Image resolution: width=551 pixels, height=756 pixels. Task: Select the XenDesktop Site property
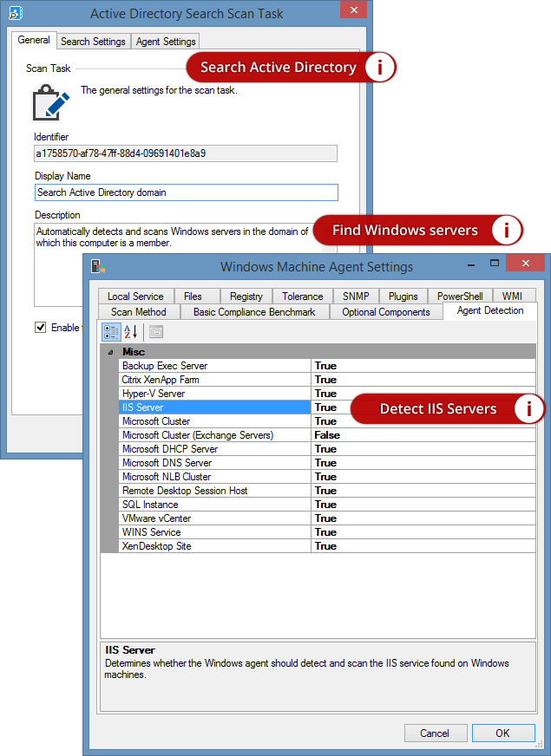point(214,546)
